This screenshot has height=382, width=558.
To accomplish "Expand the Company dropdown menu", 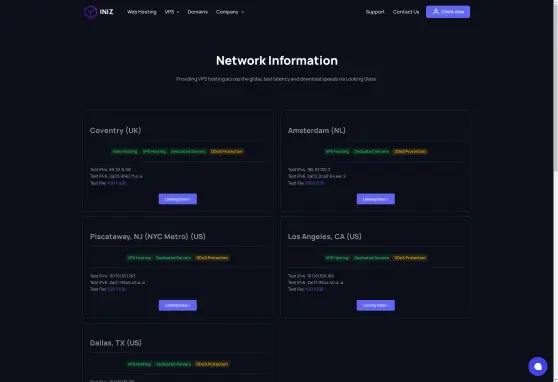I will coord(230,12).
